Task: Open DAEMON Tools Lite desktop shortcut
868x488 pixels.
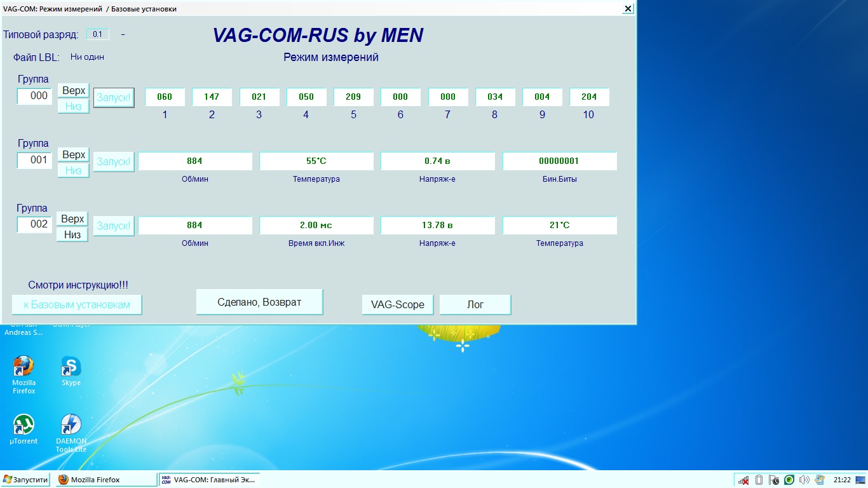Action: click(71, 433)
